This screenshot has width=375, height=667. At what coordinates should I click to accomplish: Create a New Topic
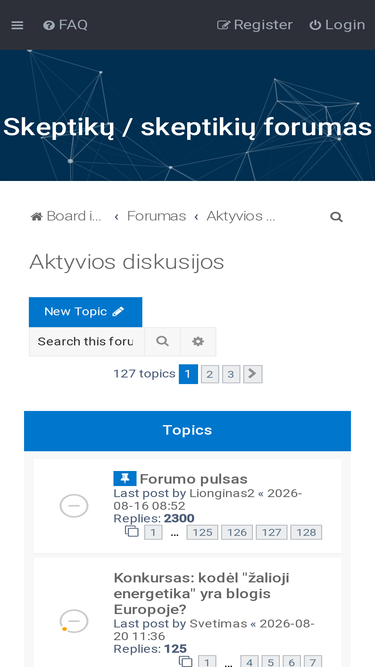pyautogui.click(x=85, y=312)
